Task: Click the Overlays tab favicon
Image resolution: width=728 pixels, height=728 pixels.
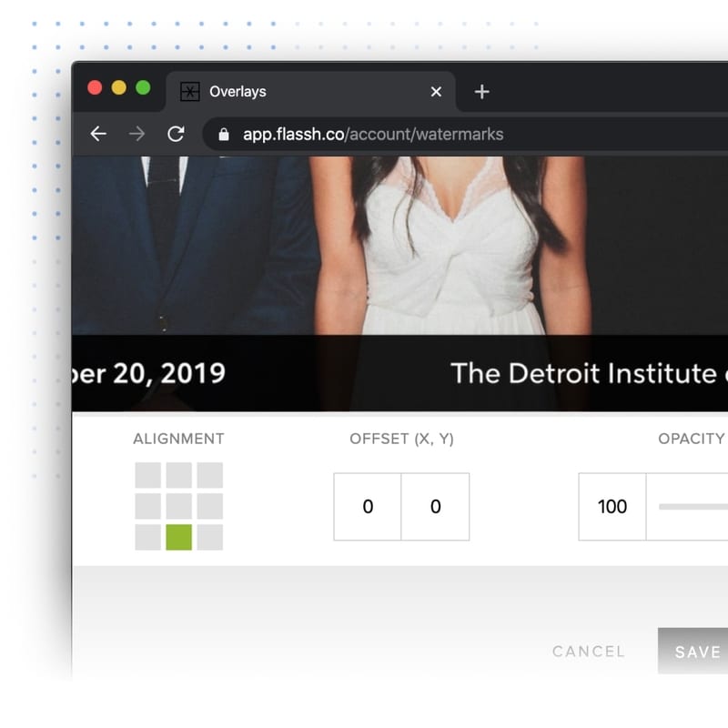Action: pos(188,91)
